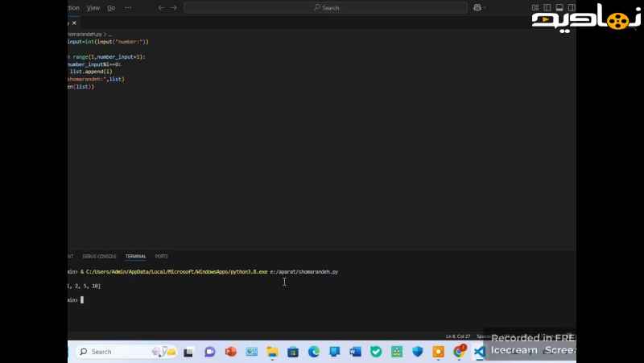The height and width of the screenshot is (363, 644).
Task: Launch Google Chrome from the taskbar
Action: pos(460,352)
